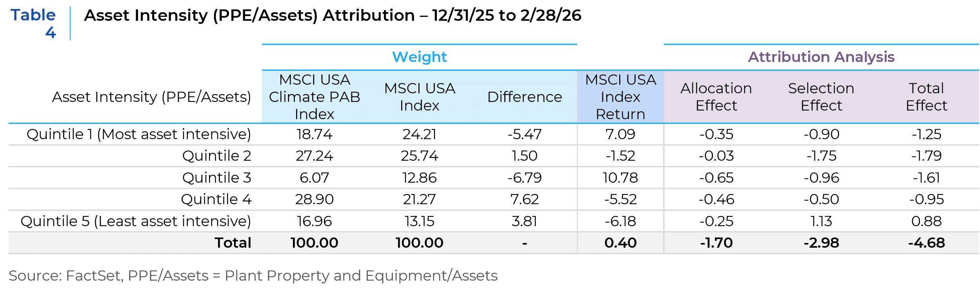Viewport: 980px width, 301px height.
Task: Click the 'Total Effect' column header
Action: [x=926, y=97]
